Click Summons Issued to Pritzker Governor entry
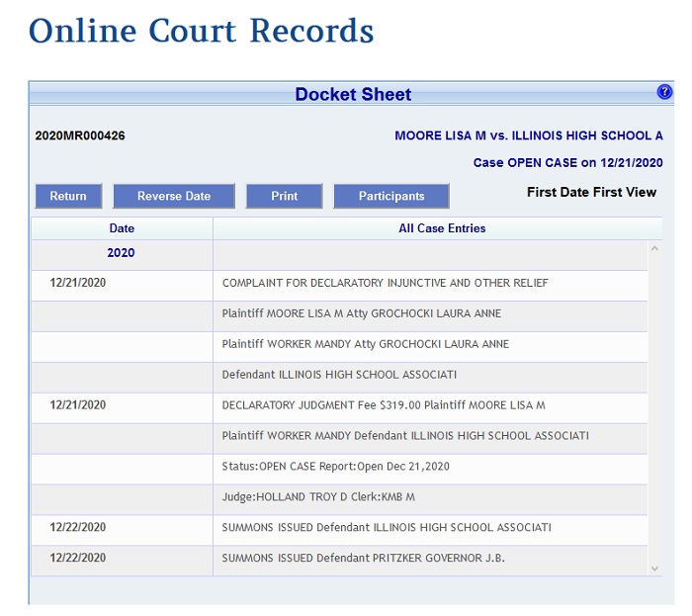The width and height of the screenshot is (692, 616). coord(363,559)
